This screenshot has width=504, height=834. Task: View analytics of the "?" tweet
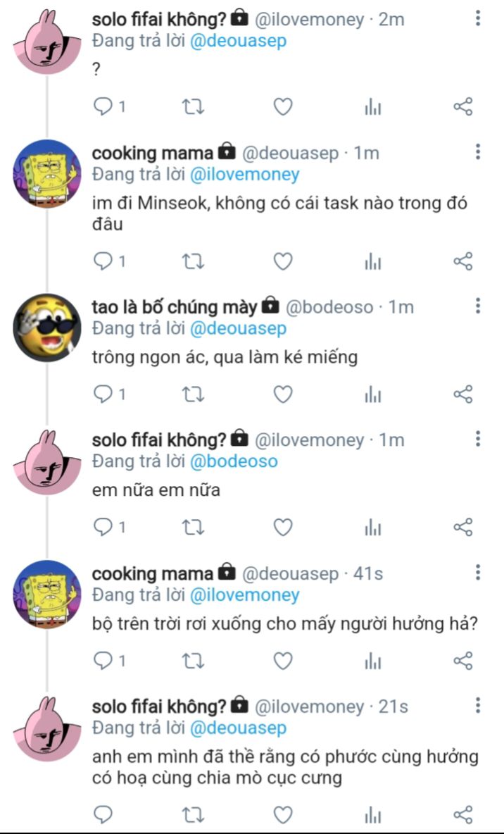click(373, 107)
